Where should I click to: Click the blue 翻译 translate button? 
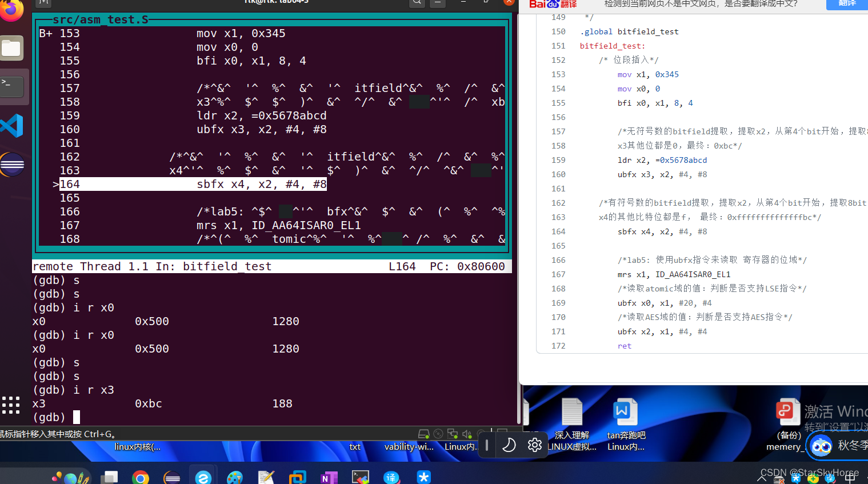[847, 3]
